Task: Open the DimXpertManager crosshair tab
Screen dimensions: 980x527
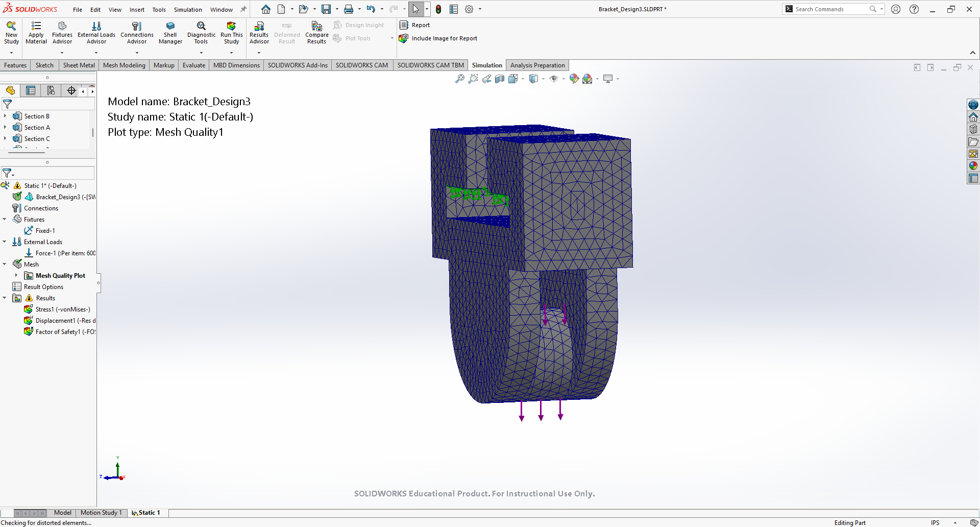Action: pyautogui.click(x=71, y=91)
